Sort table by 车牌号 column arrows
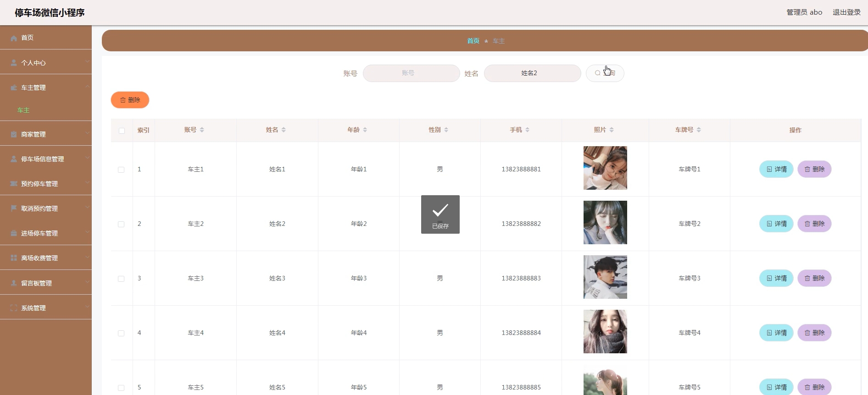 (699, 130)
